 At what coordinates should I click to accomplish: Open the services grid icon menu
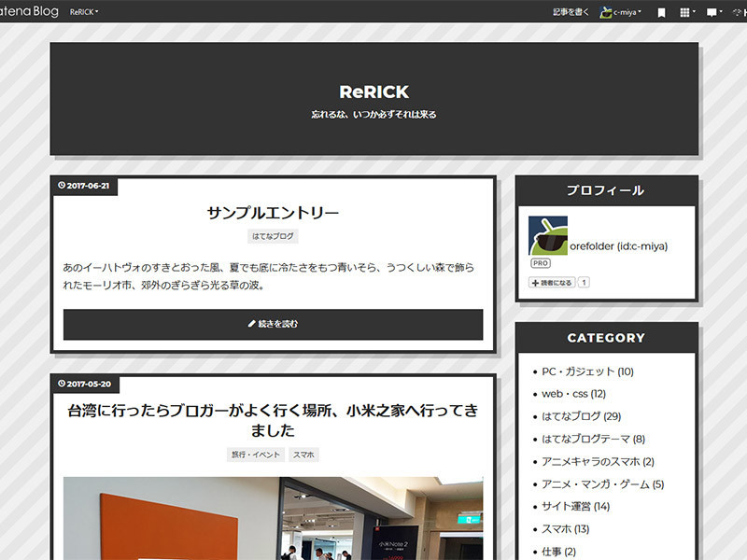point(687,12)
